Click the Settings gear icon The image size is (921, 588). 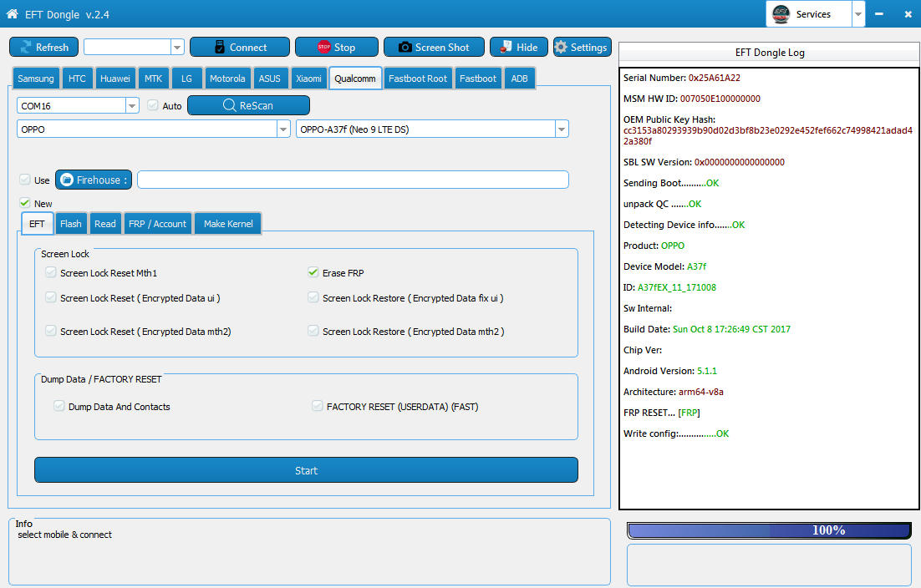coord(561,47)
